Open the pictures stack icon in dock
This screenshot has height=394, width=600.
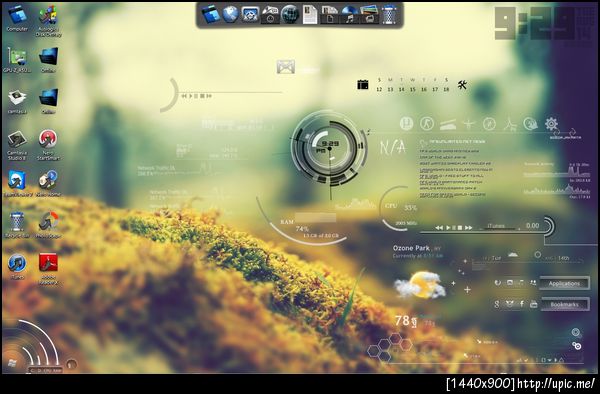[369, 15]
